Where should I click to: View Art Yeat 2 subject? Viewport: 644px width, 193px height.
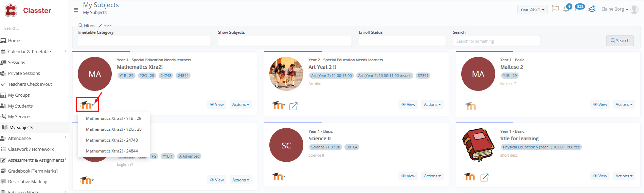(408, 104)
